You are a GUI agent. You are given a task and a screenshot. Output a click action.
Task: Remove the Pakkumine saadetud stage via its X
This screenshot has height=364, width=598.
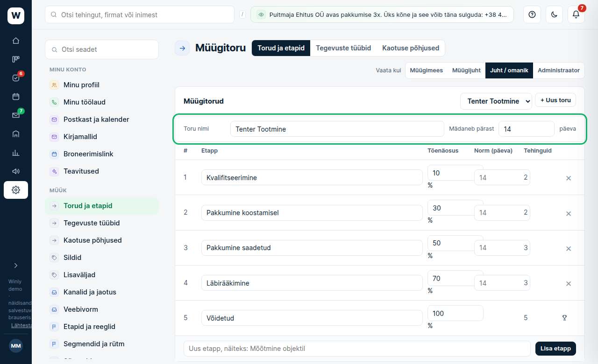569,248
